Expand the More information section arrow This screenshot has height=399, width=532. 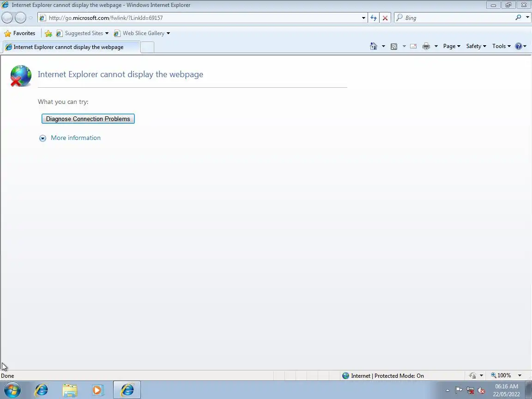[42, 138]
